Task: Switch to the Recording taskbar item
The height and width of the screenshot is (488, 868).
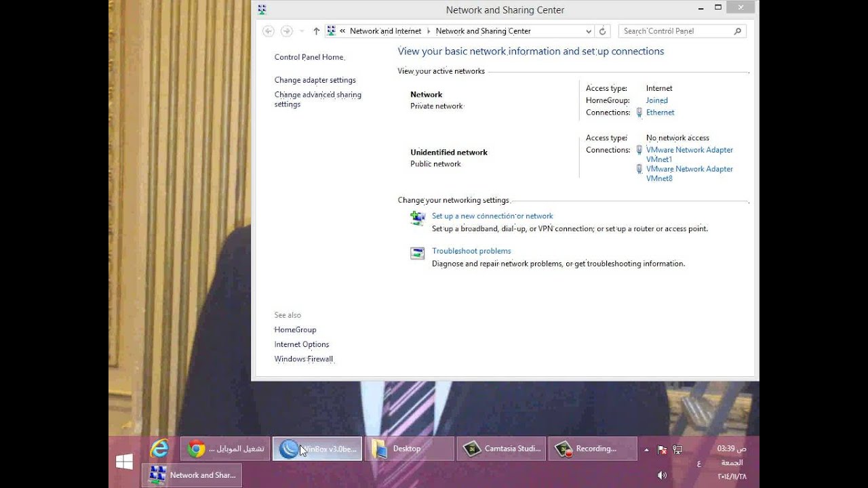Action: (x=593, y=449)
